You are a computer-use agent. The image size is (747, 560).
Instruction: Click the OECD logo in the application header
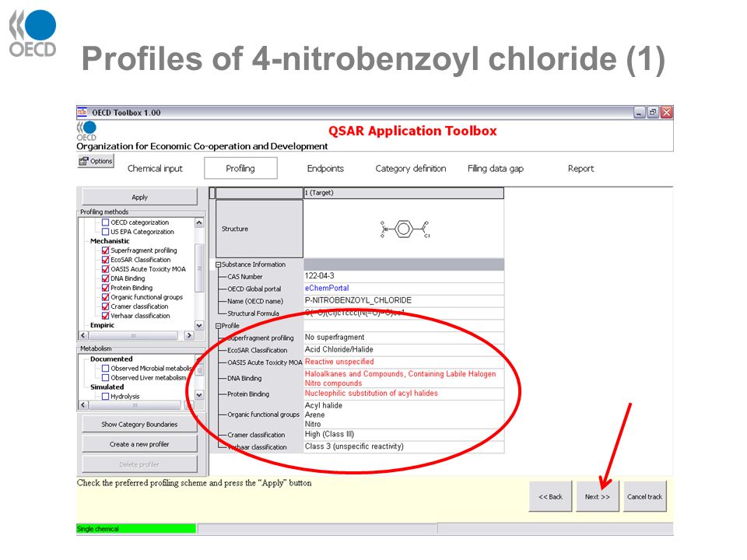tap(86, 131)
